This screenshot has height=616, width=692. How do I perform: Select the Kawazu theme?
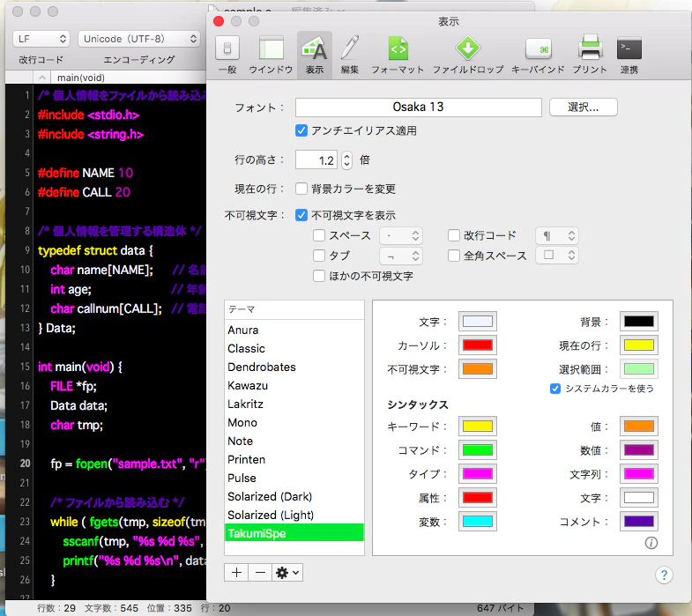(x=294, y=386)
